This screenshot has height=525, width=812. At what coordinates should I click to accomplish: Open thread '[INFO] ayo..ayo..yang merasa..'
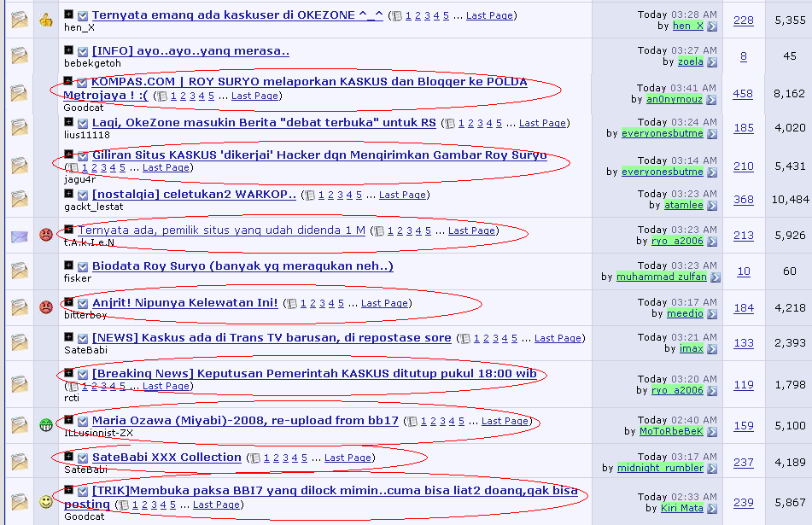190,51
